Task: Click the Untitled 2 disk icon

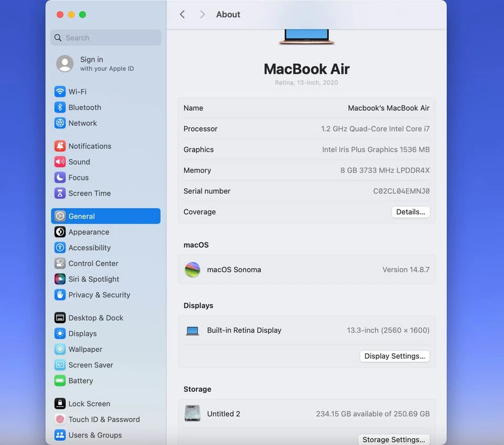Action: [192, 413]
